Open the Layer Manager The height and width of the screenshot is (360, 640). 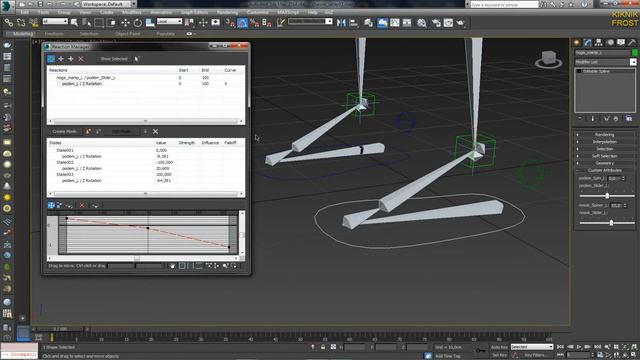(x=369, y=23)
